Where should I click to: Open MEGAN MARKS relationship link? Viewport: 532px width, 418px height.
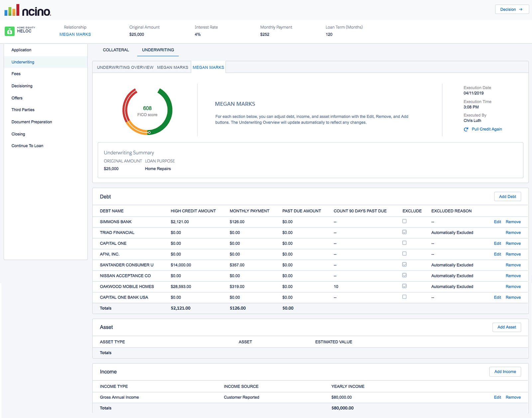click(75, 34)
